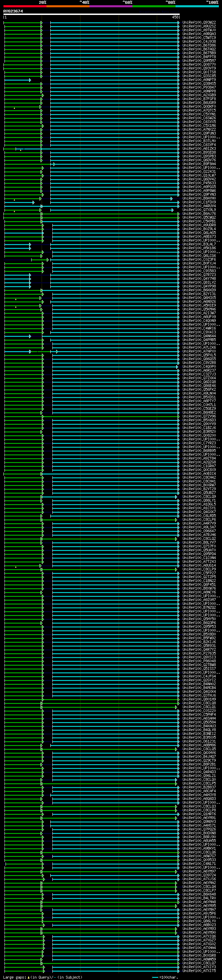
Task: Select the UniRef100_P45633 label
Action: pos(199,183)
